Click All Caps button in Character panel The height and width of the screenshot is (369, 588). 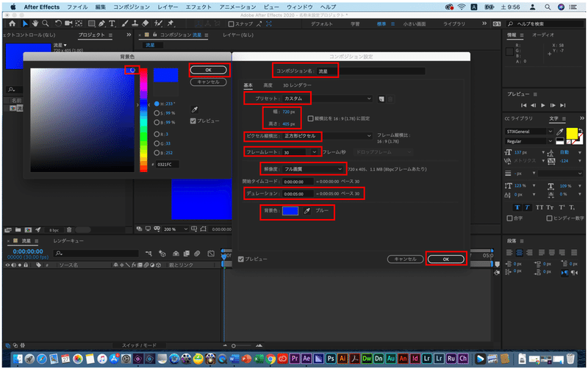click(539, 207)
